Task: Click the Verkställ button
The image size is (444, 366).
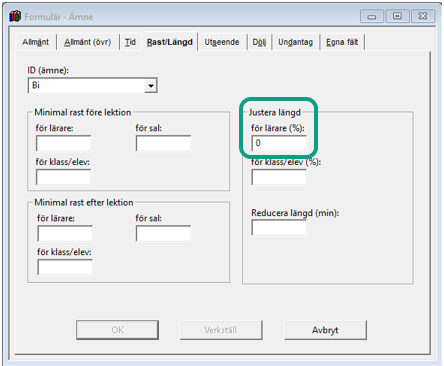Action: (221, 330)
